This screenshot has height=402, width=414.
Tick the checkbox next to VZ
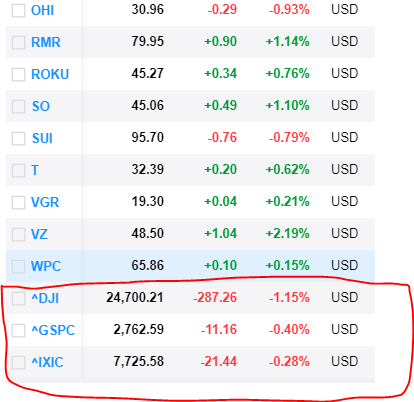(x=18, y=235)
